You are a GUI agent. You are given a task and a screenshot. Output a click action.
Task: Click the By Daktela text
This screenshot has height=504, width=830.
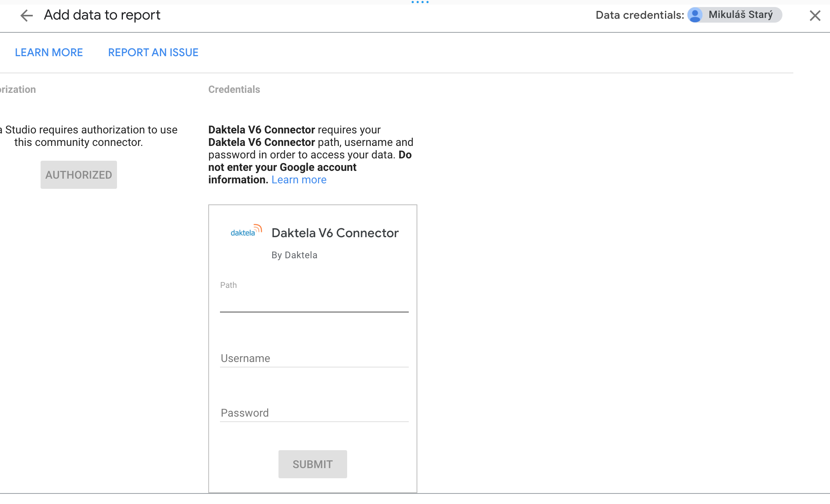tap(294, 255)
